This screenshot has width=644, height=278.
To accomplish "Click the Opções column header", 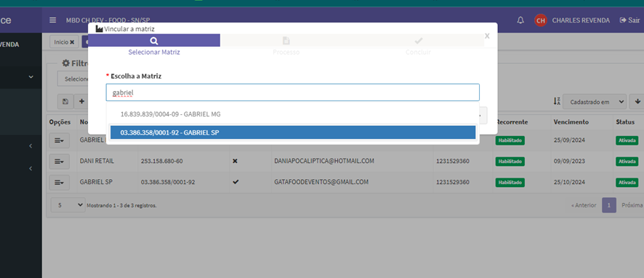I will point(60,122).
